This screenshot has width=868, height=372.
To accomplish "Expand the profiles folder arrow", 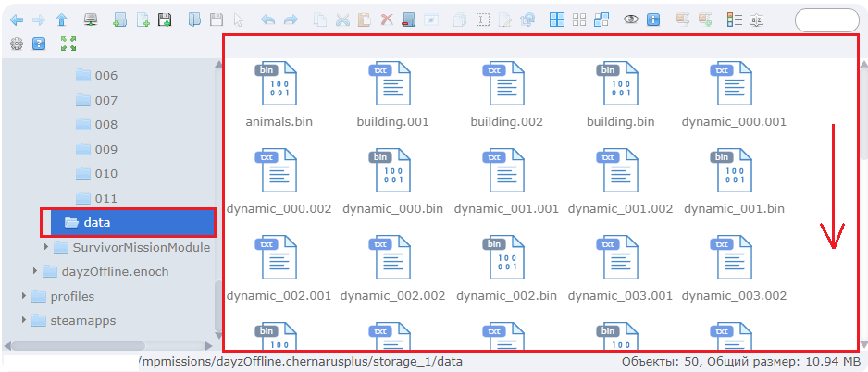I will [24, 296].
